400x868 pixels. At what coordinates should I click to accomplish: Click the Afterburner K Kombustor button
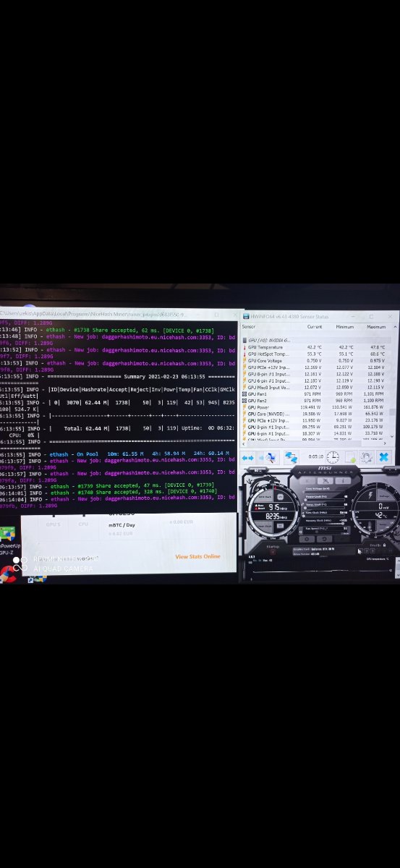pyautogui.click(x=307, y=480)
